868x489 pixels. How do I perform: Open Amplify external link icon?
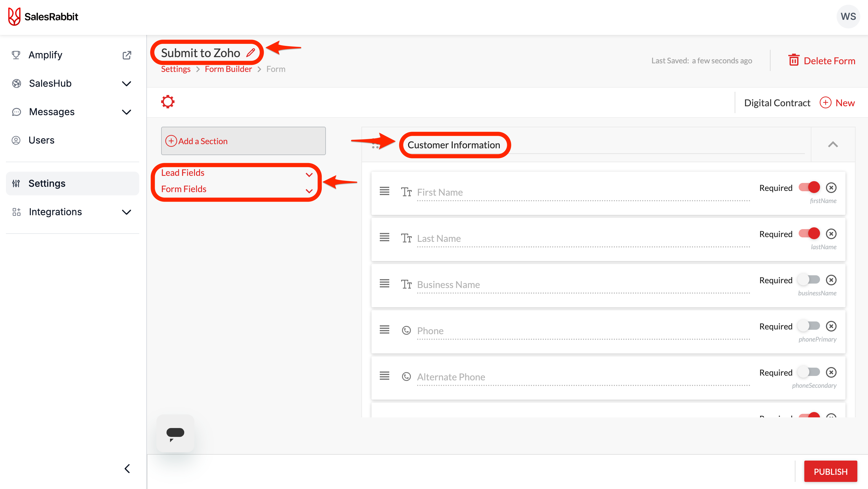click(x=127, y=55)
